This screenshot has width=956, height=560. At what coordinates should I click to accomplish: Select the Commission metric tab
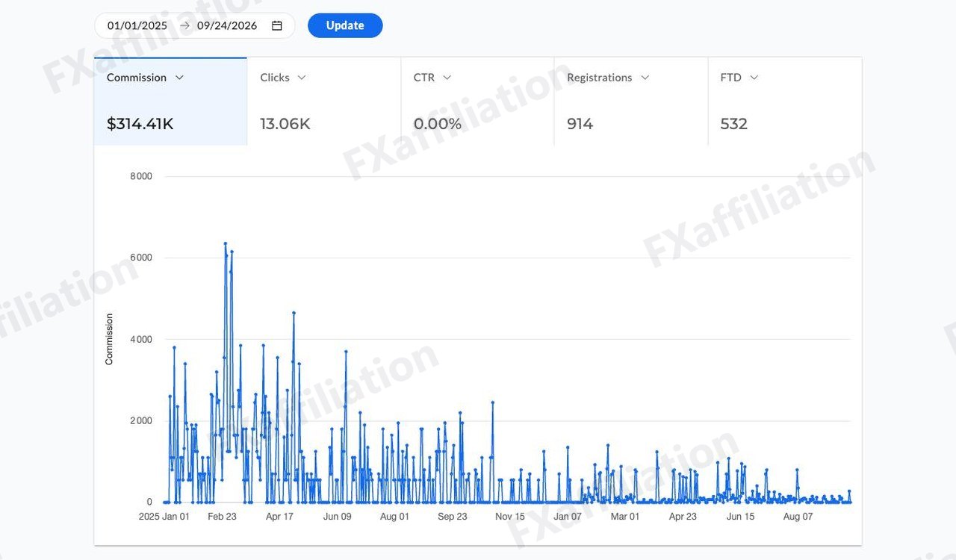tap(170, 102)
